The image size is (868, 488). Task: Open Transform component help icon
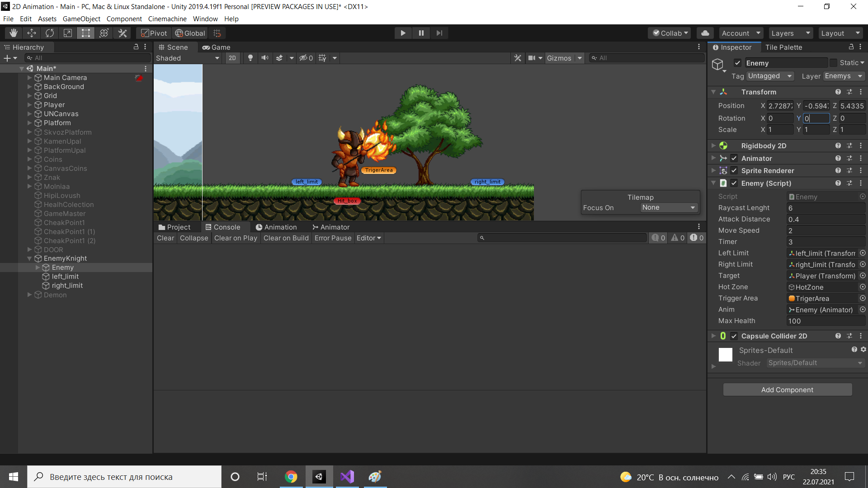(x=838, y=92)
